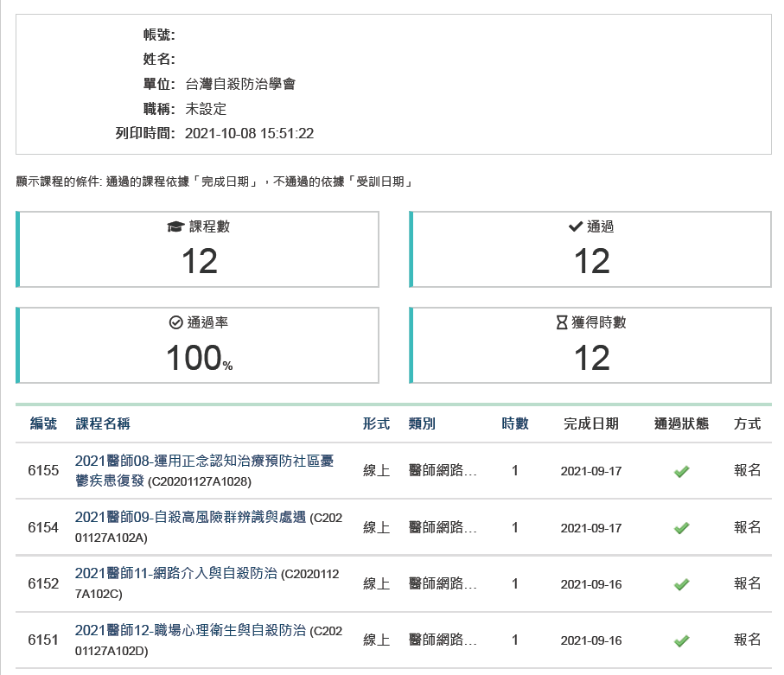
Task: Sort by 類別 column header
Action: coord(422,423)
